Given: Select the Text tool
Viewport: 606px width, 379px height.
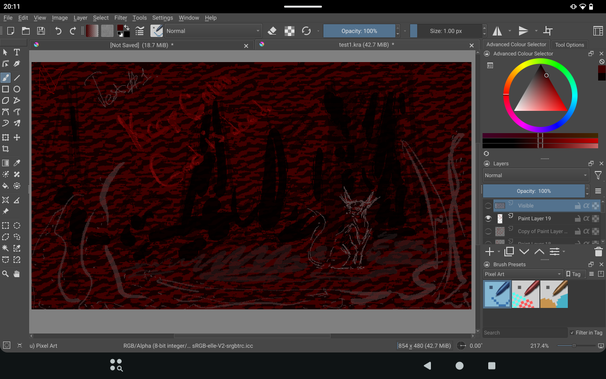Looking at the screenshot, I should 17,52.
